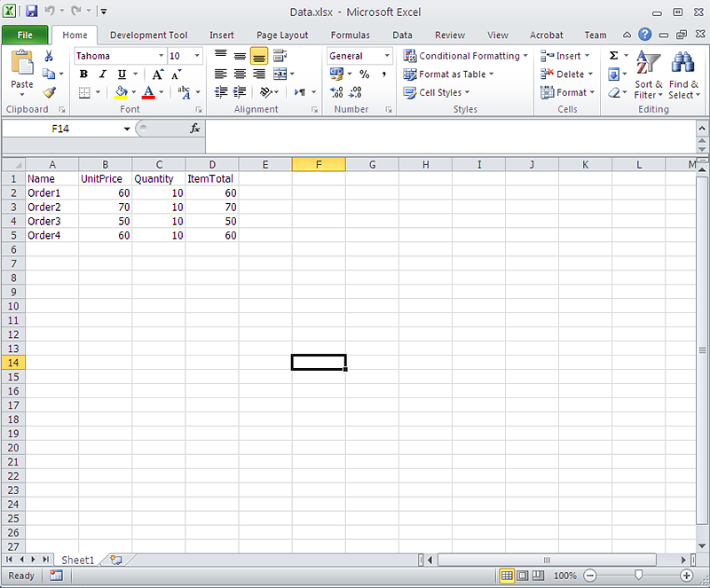Image resolution: width=710 pixels, height=588 pixels.
Task: Switch to Page Layout view
Action: point(523,576)
